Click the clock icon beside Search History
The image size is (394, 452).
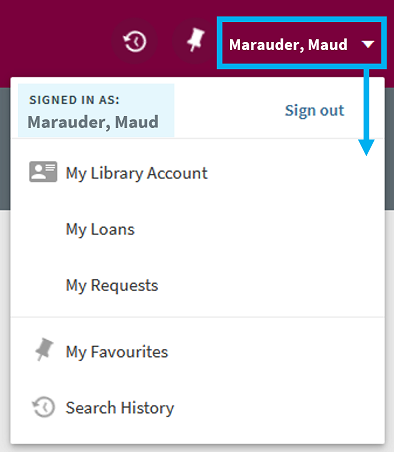click(43, 407)
